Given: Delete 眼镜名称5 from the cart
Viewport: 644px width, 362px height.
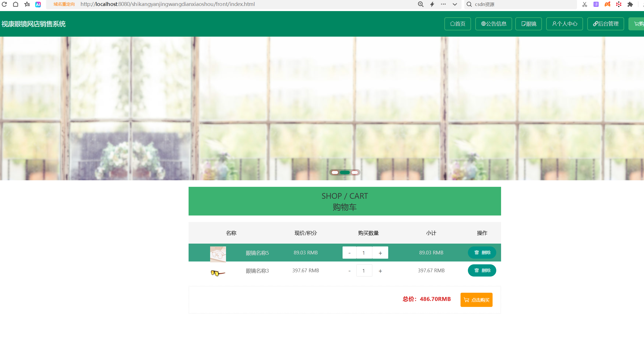Looking at the screenshot, I should [482, 252].
